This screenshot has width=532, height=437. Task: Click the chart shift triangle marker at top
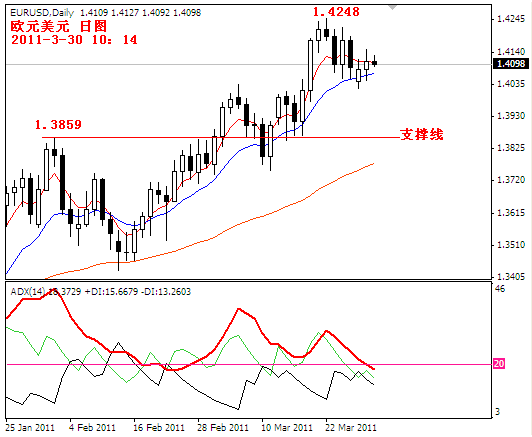[392, 7]
